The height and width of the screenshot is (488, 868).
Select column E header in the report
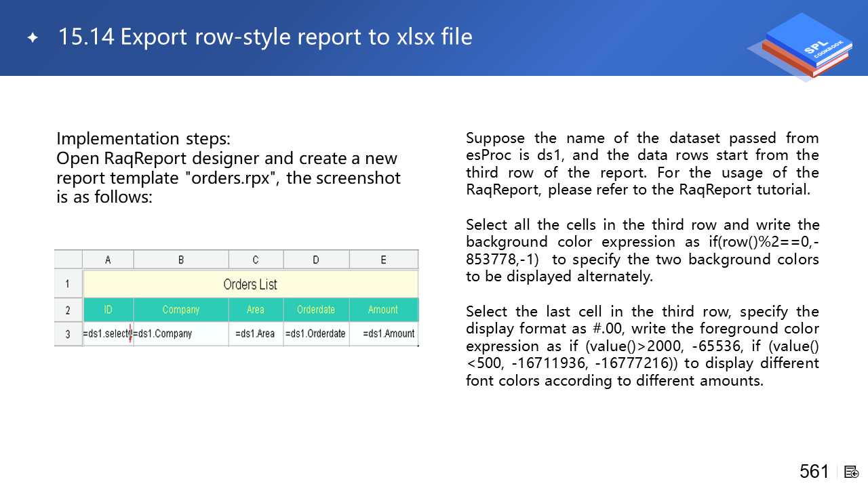coord(383,260)
